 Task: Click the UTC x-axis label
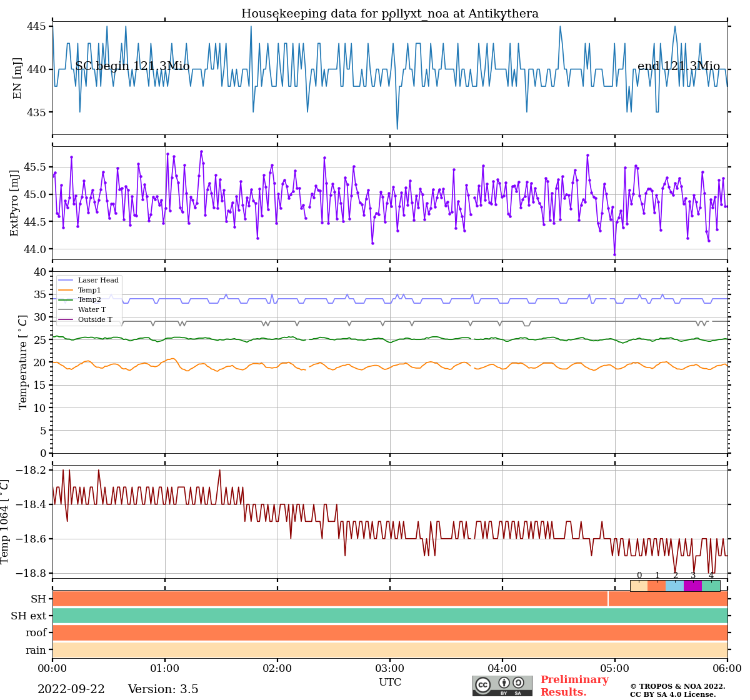(x=390, y=682)
